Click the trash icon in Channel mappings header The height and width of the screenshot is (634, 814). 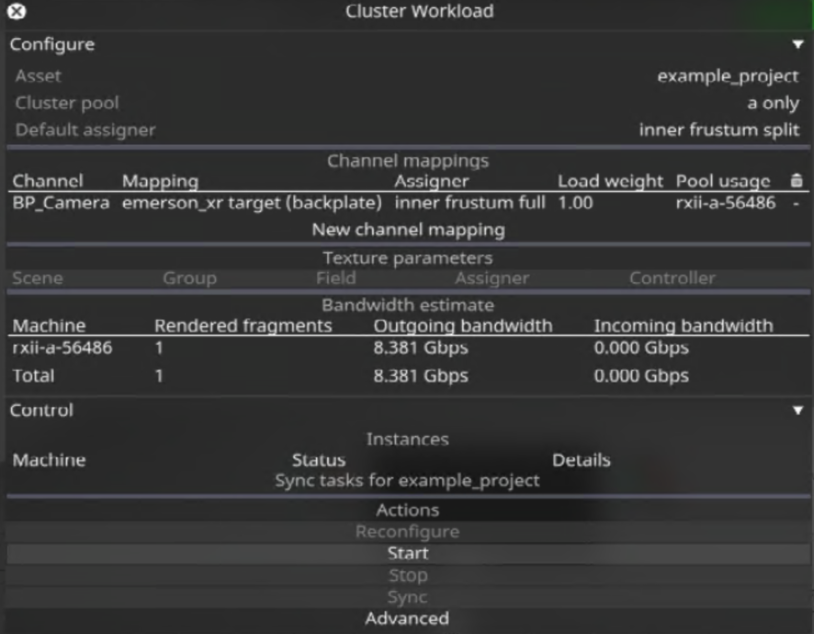[x=796, y=181]
